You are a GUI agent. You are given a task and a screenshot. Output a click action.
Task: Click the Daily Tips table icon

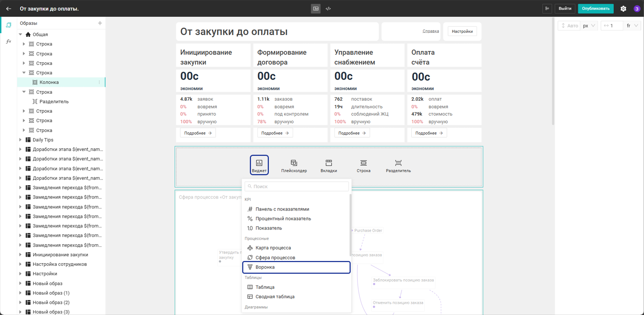(x=28, y=140)
